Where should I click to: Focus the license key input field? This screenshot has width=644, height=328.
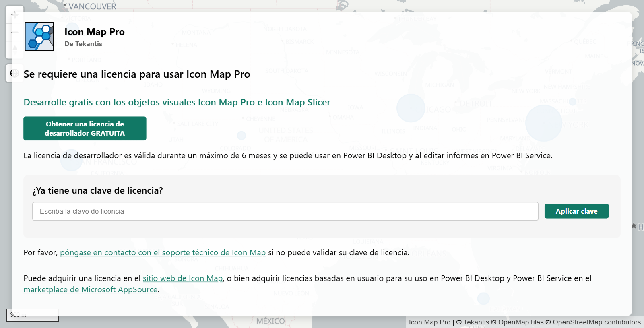pos(285,211)
